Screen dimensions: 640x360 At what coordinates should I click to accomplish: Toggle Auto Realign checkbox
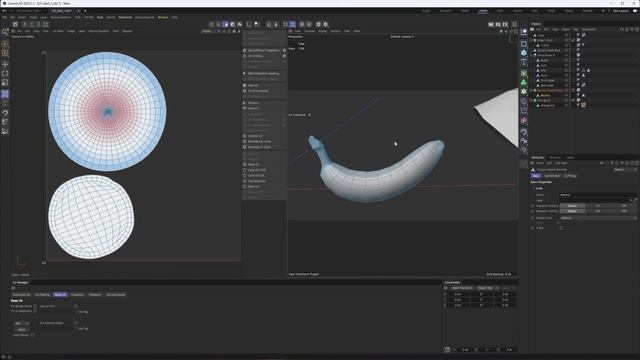click(33, 335)
